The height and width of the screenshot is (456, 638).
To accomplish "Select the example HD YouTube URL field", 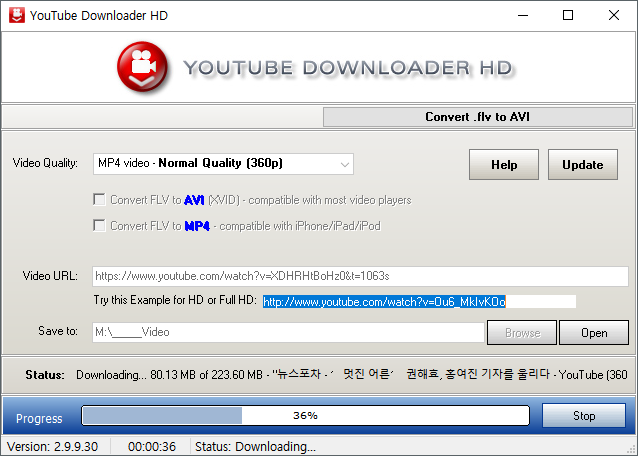I will pos(419,301).
